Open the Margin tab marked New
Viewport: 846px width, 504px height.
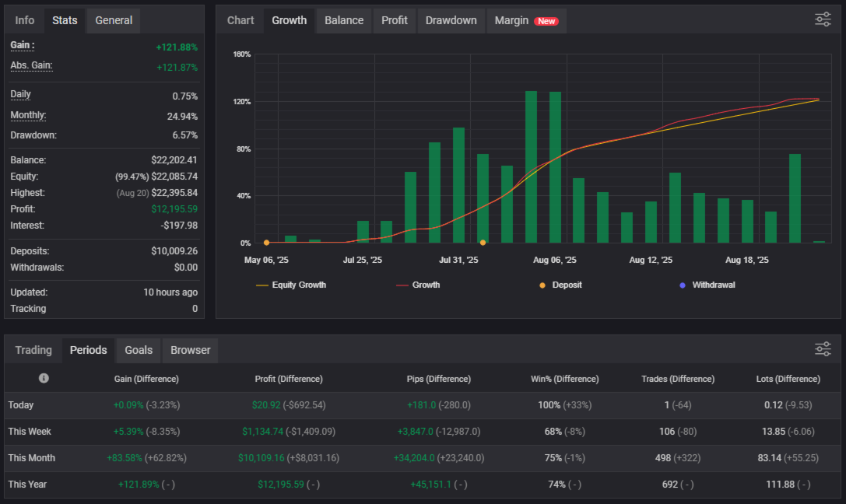click(527, 20)
